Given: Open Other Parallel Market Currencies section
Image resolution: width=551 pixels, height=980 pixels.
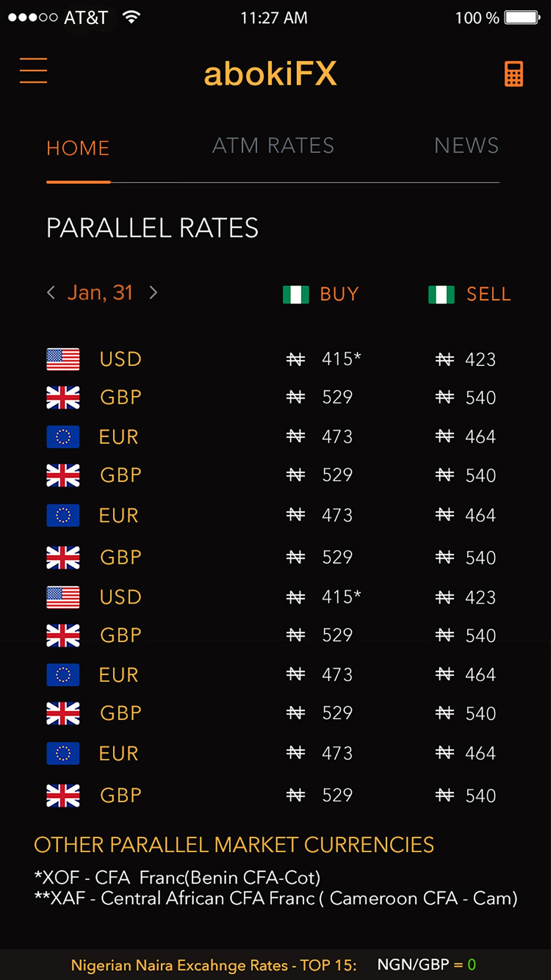Looking at the screenshot, I should (x=234, y=845).
